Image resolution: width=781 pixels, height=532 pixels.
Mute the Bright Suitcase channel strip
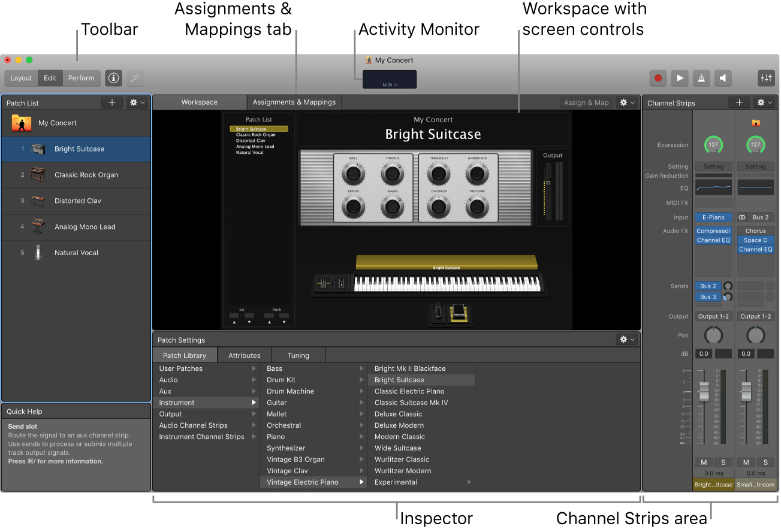pos(703,462)
